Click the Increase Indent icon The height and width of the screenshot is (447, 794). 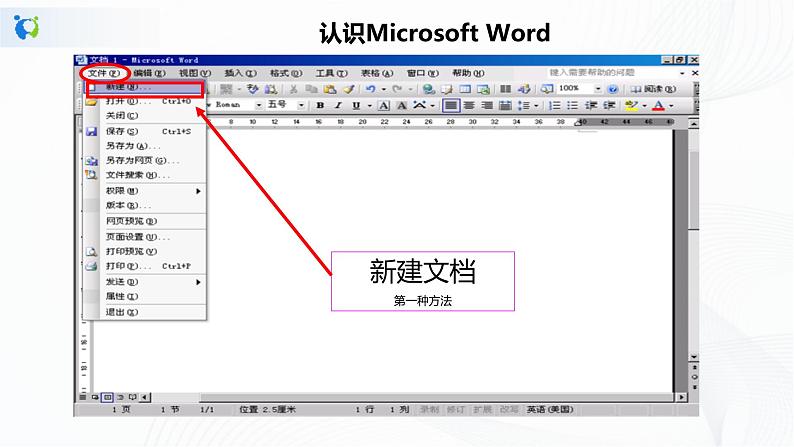pos(609,105)
